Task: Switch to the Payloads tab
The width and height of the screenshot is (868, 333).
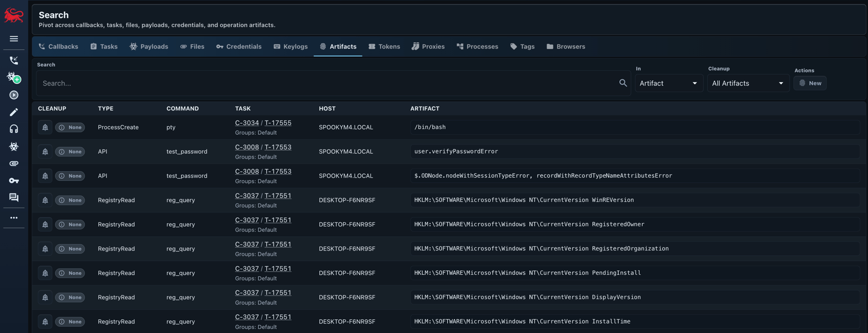Action: 149,47
